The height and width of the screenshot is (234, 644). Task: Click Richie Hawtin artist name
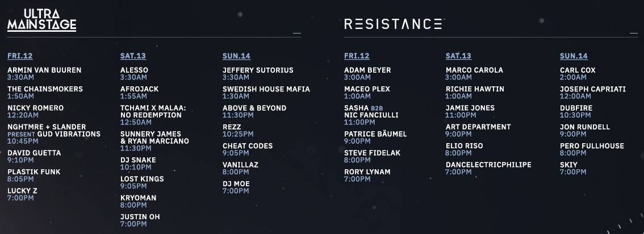[475, 89]
